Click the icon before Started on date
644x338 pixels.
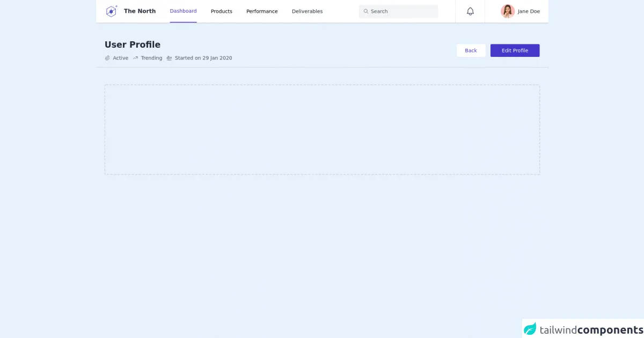point(169,58)
